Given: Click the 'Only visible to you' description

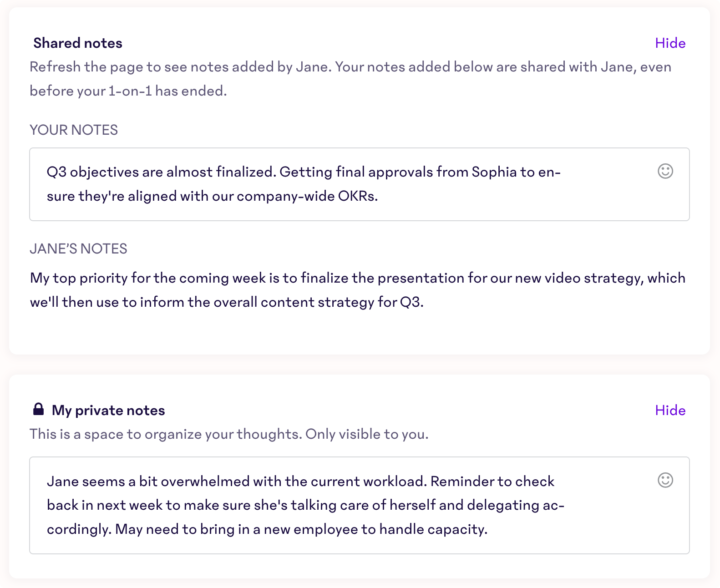Looking at the screenshot, I should (367, 434).
